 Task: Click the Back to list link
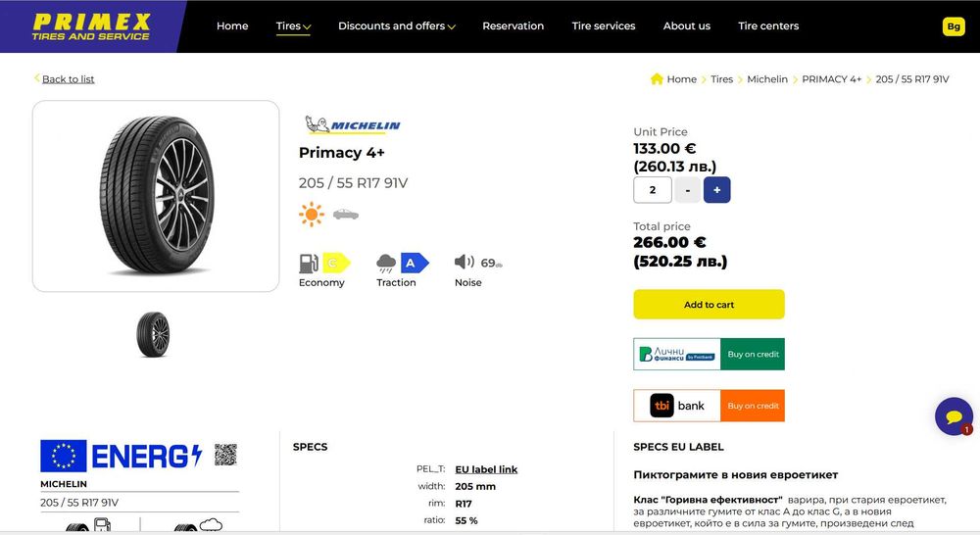68,78
